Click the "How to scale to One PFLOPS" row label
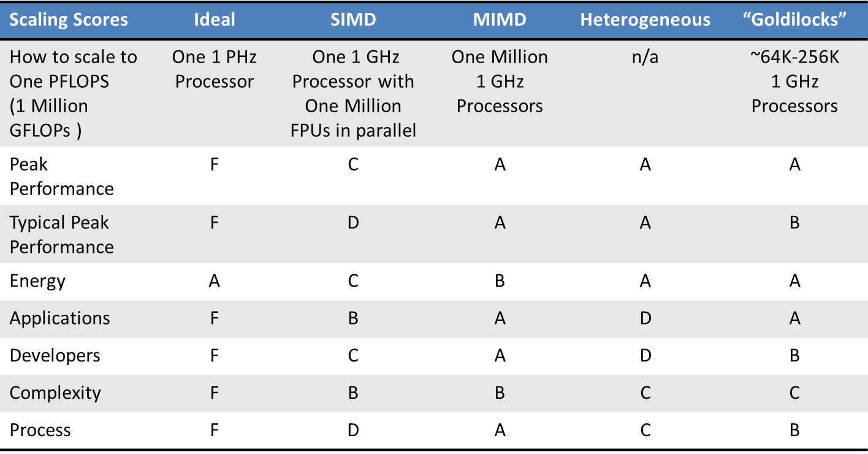The image size is (868, 454). tap(74, 93)
